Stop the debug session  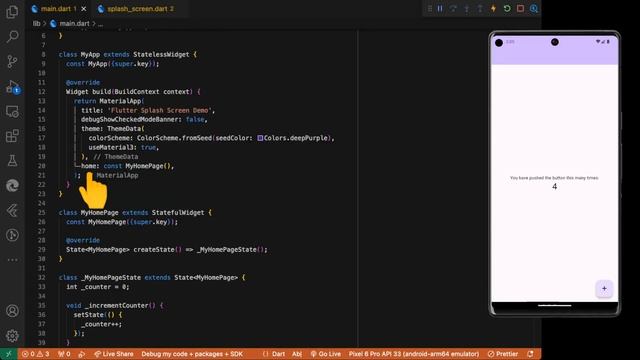click(x=520, y=9)
